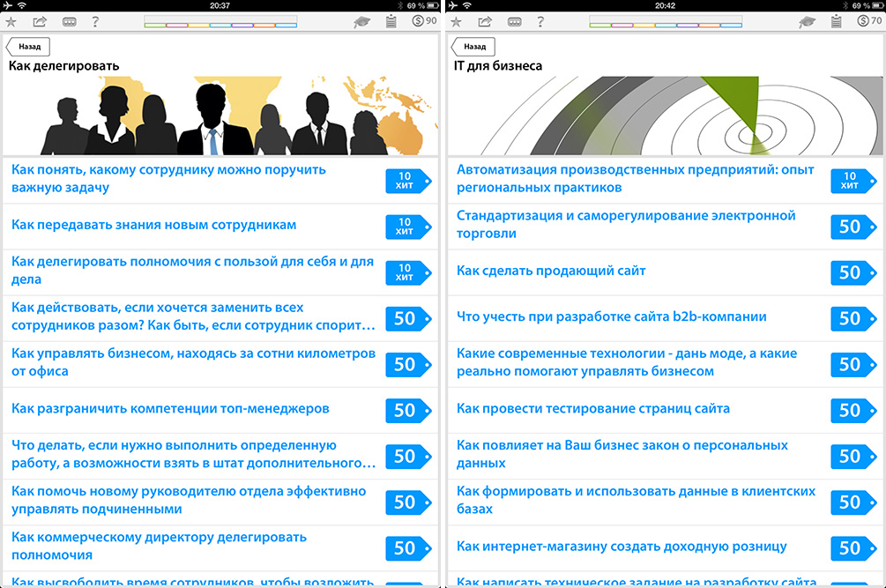This screenshot has width=886, height=588.
Task: Go back with Назад on the IT для бизнеса screen
Action: click(473, 47)
